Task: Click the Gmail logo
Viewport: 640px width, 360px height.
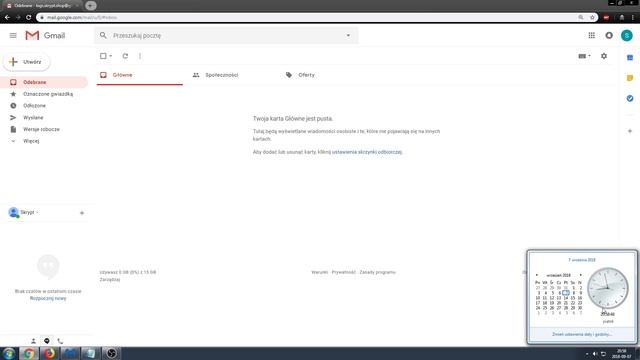Action: 45,36
